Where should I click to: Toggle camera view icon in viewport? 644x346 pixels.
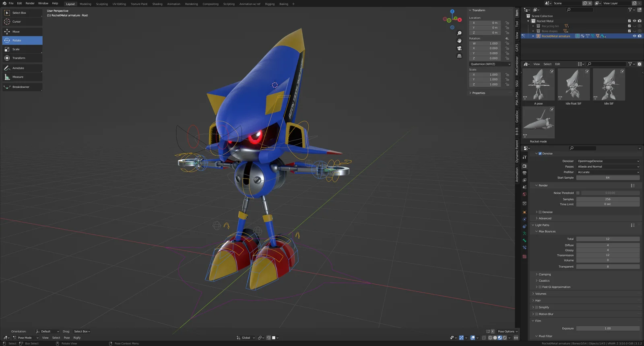459,48
